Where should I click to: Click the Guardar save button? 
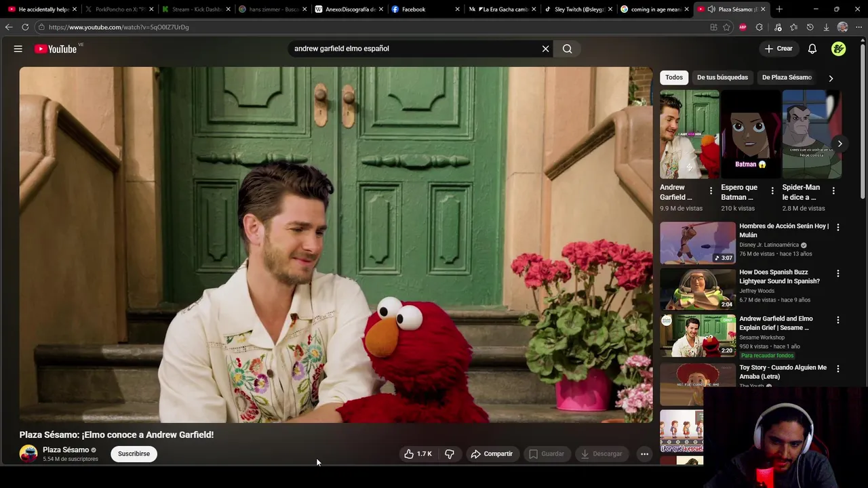point(547,454)
